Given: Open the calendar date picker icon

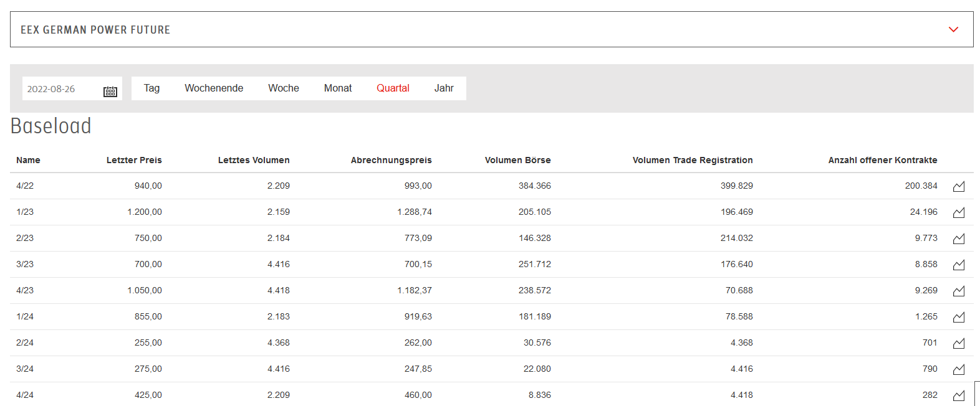Looking at the screenshot, I should tap(110, 92).
